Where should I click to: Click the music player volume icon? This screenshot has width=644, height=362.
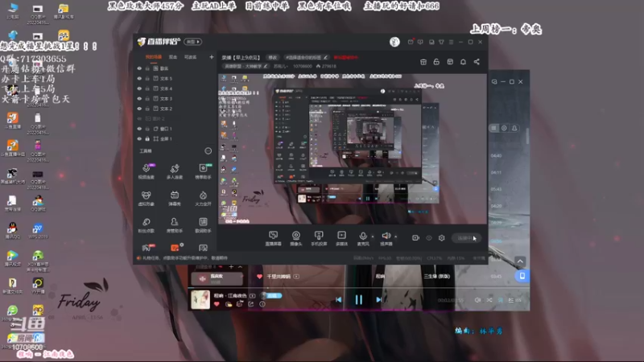pyautogui.click(x=477, y=300)
